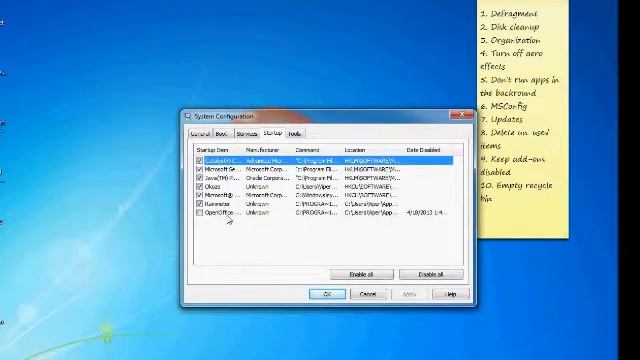Select the Okozo row name
Image resolution: width=640 pixels, height=360 pixels.
pos(212,187)
